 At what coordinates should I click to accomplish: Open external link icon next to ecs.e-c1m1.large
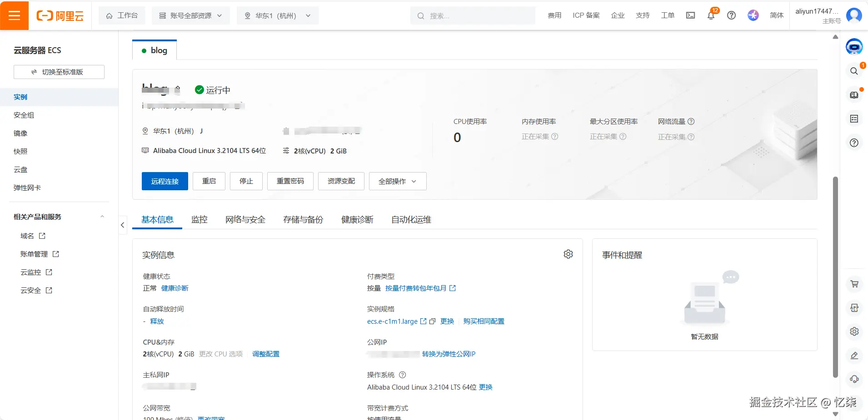coord(423,321)
